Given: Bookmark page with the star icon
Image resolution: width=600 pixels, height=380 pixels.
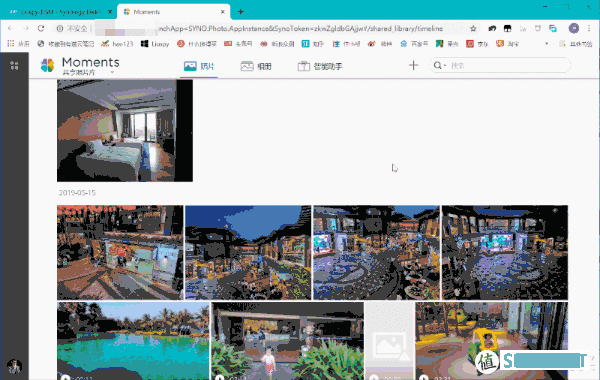Looking at the screenshot, I should pos(473,28).
